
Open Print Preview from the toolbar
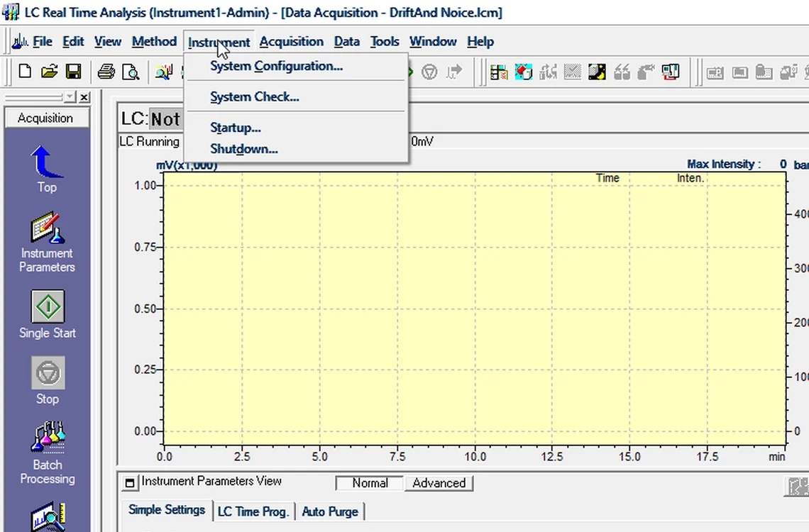[x=131, y=72]
